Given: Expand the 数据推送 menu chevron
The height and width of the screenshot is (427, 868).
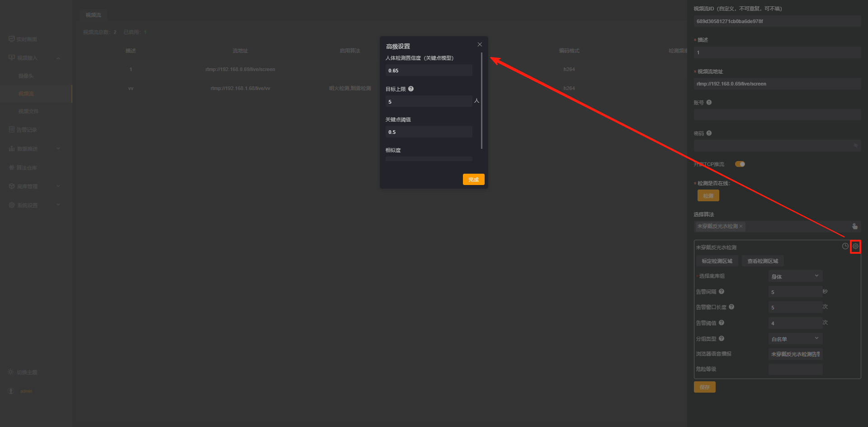Looking at the screenshot, I should [58, 148].
